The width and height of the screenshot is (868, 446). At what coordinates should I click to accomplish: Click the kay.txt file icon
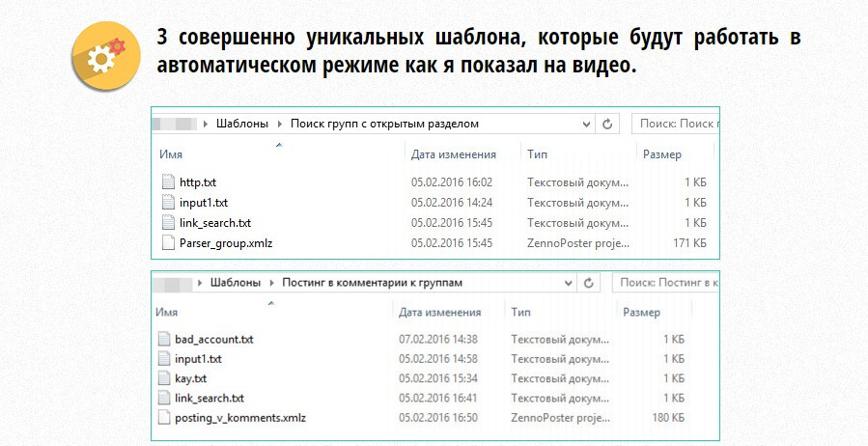tap(165, 378)
